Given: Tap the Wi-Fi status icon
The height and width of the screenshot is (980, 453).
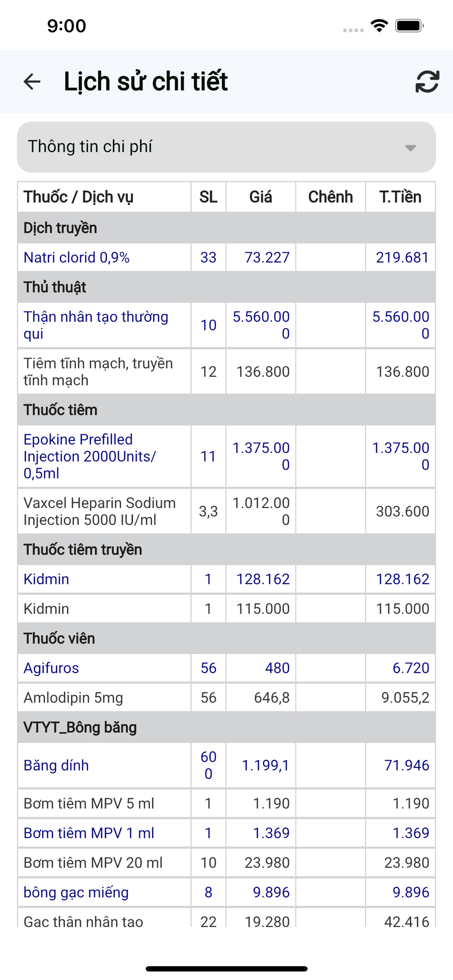Looking at the screenshot, I should pos(379,25).
